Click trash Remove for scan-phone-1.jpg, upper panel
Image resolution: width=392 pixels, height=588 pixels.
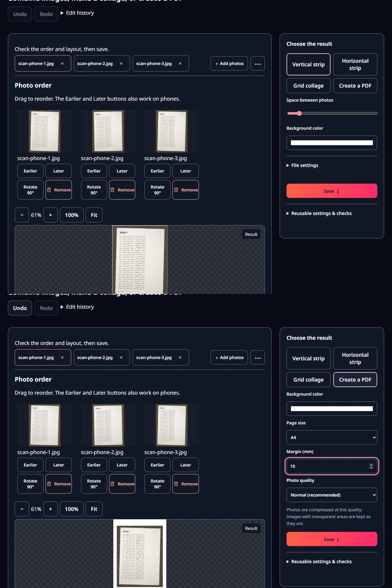click(59, 190)
